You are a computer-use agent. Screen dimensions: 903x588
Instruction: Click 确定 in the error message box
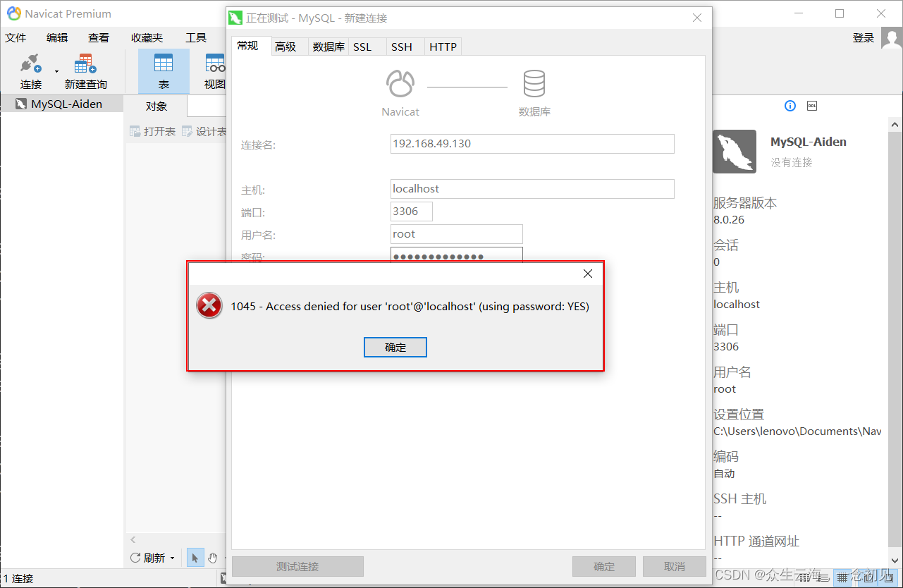tap(395, 347)
